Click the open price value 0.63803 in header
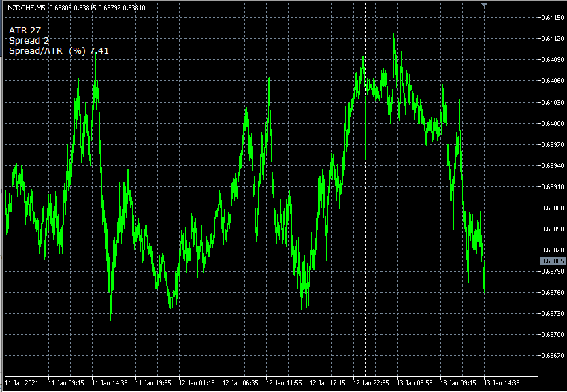Screen dimensions: 567x392 pos(61,8)
